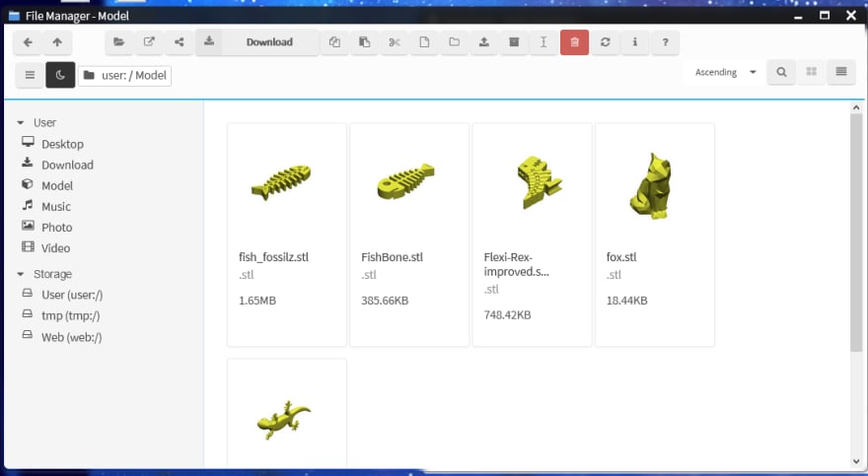The width and height of the screenshot is (868, 476).
Task: Select the FishBone.stl model thumbnail
Action: tap(405, 181)
